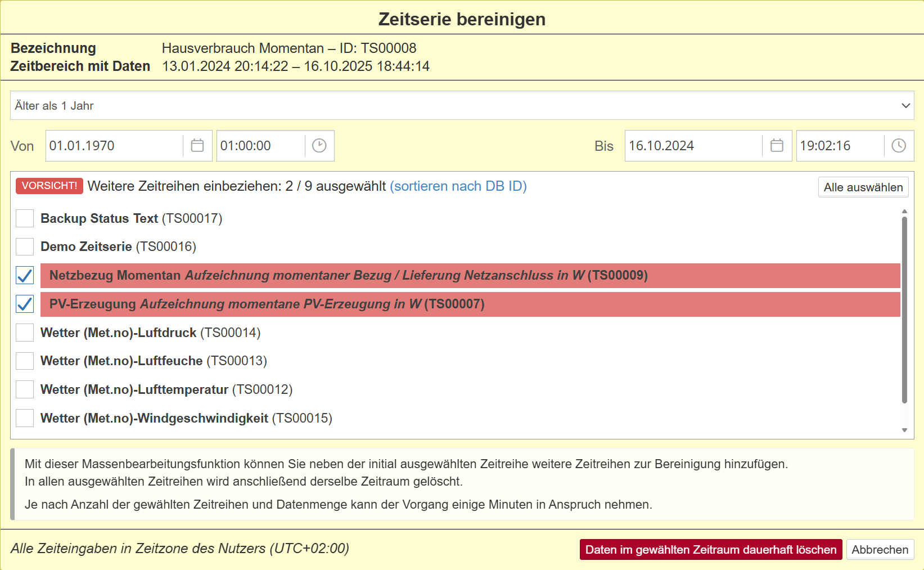Uncheck PV-Erzeugung time series
Screen dimensions: 924x570
click(25, 304)
